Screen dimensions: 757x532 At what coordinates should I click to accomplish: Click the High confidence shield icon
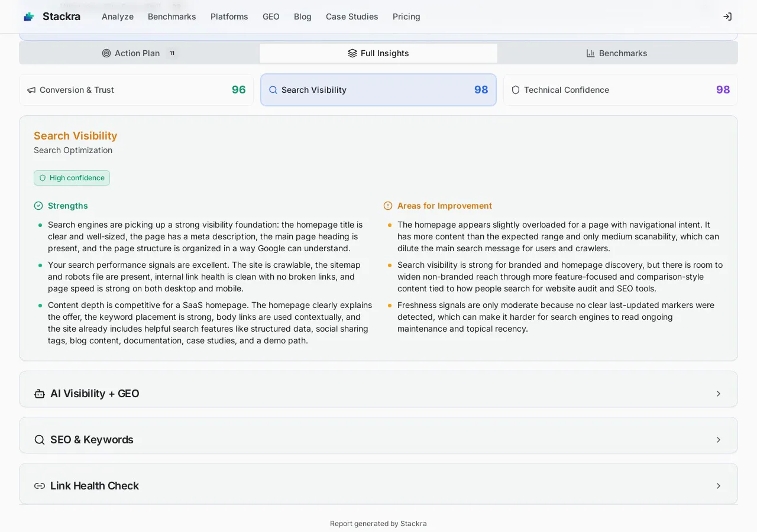click(x=43, y=178)
